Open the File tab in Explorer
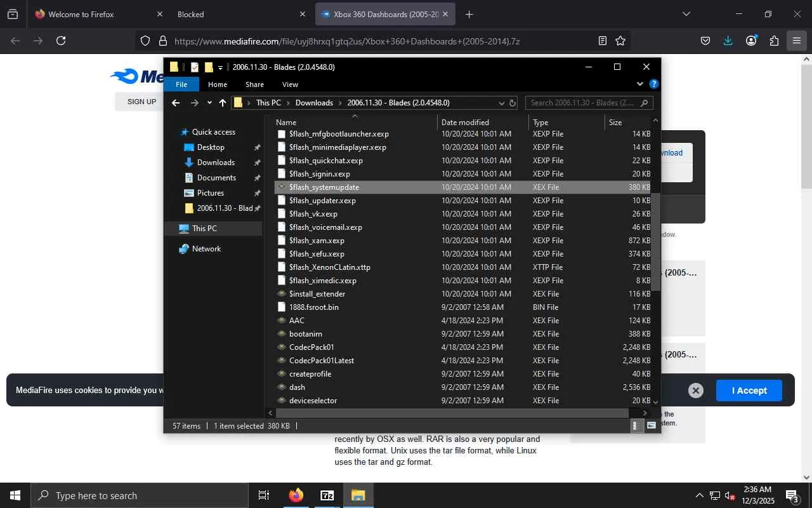 tap(181, 84)
